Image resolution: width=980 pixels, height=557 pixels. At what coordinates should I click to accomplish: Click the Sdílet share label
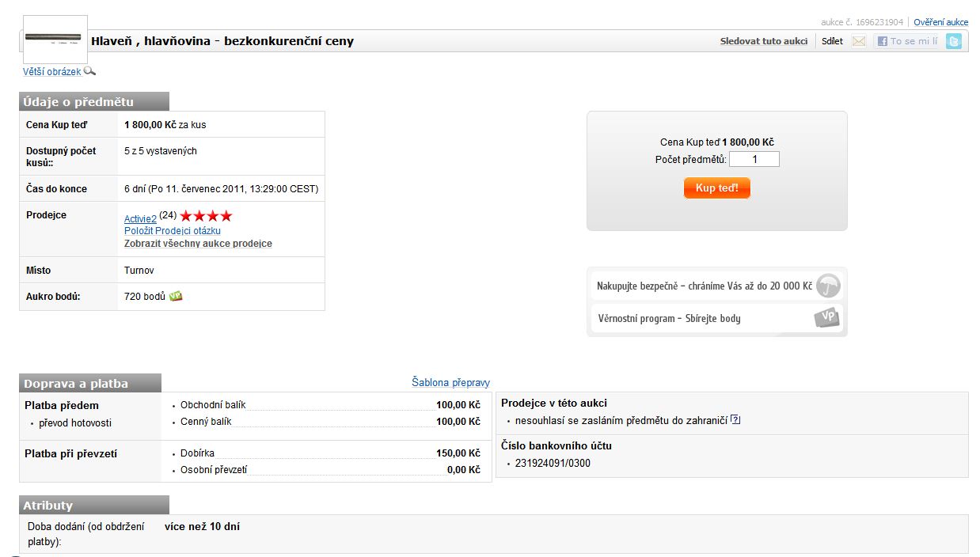pos(832,41)
